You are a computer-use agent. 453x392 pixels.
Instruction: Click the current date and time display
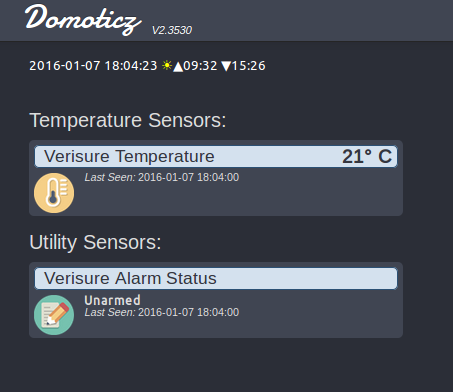point(93,66)
